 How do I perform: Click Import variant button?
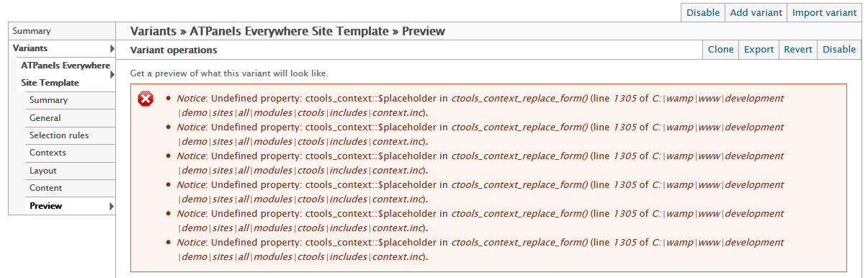pos(824,13)
